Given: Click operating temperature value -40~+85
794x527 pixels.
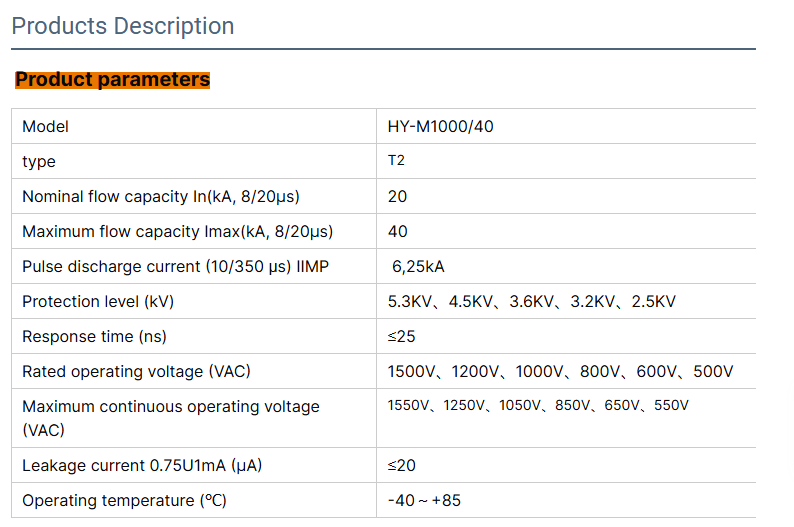Looking at the screenshot, I should (x=424, y=500).
